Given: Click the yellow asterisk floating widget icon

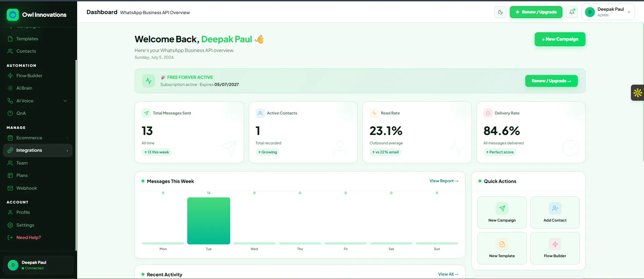Looking at the screenshot, I should [637, 93].
